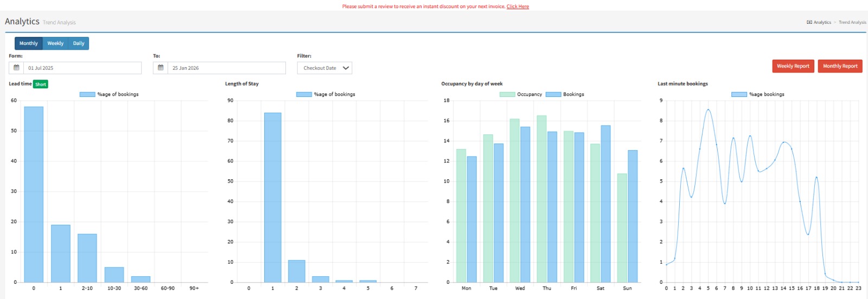Click the To date field showing 25 Jan 2026
868x299 pixels.
pyautogui.click(x=227, y=68)
